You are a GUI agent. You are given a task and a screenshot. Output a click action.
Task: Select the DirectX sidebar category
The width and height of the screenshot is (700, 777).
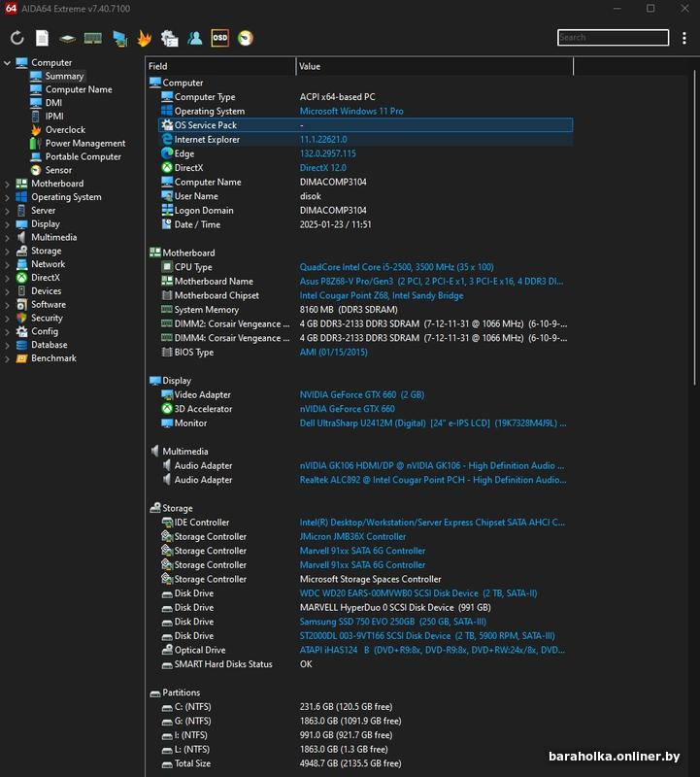pos(46,278)
